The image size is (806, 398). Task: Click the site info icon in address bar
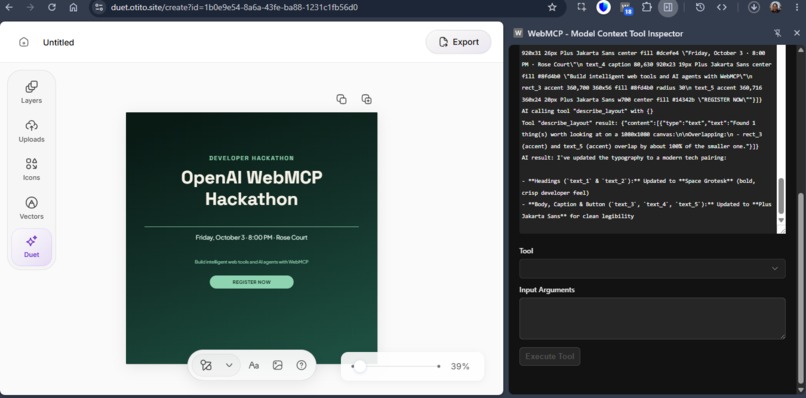tap(100, 7)
